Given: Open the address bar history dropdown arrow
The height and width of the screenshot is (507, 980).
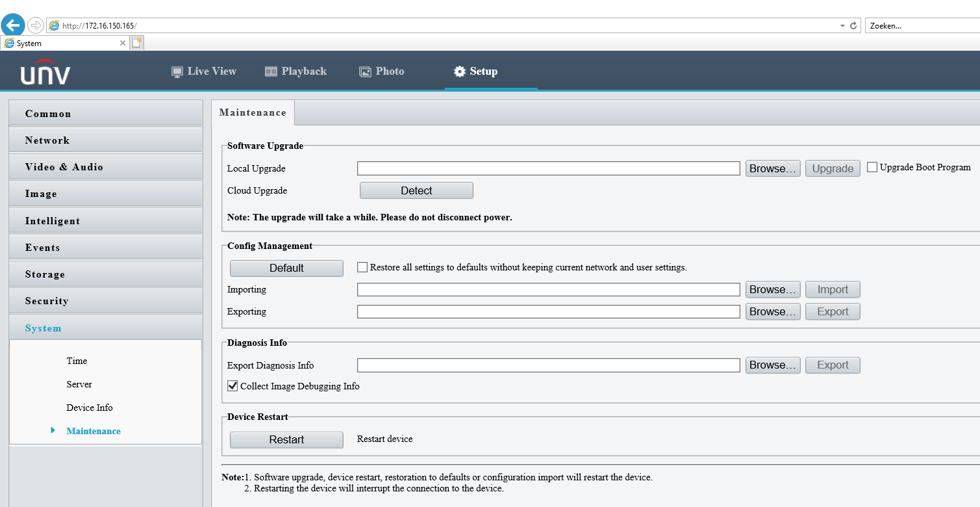Looking at the screenshot, I should coord(842,26).
